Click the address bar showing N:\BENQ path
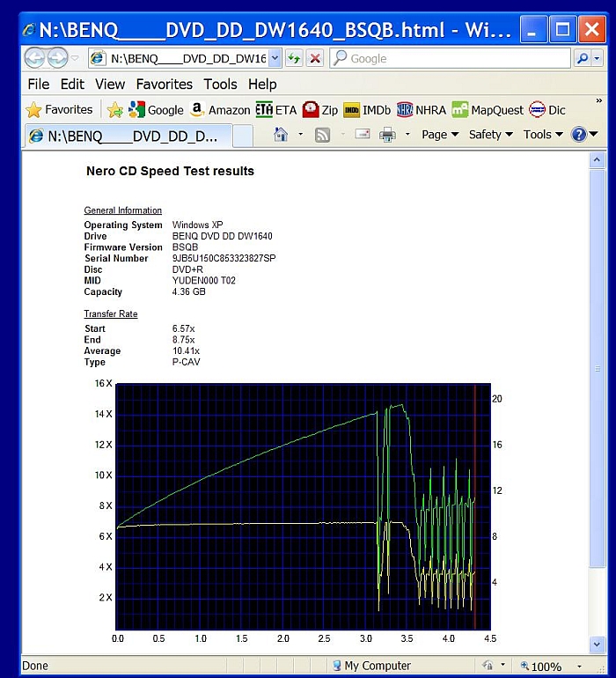The width and height of the screenshot is (616, 678). click(179, 58)
